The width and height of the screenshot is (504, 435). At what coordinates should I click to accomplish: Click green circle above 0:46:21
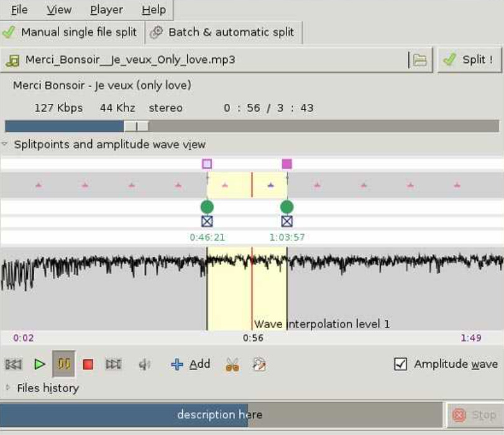click(207, 207)
